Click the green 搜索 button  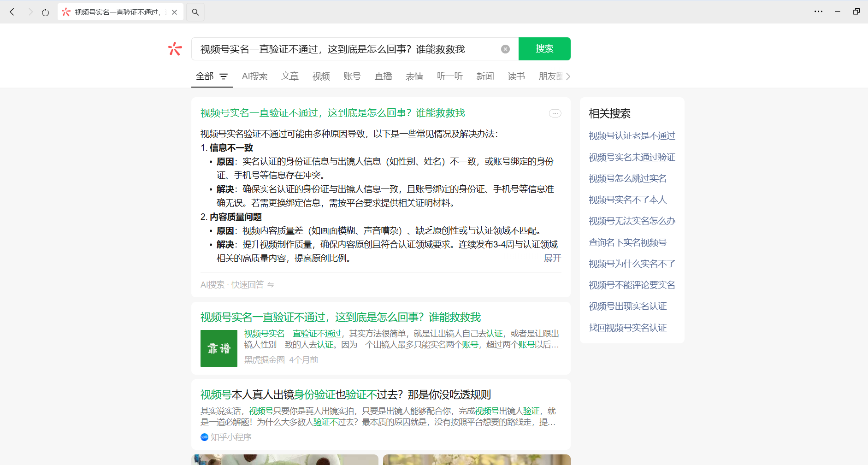544,49
